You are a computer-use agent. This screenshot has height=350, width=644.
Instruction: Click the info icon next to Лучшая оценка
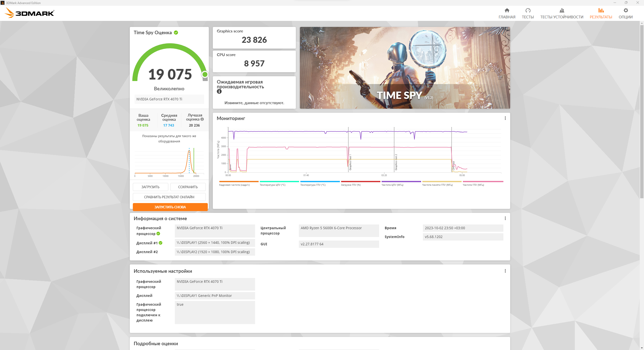[x=202, y=119]
